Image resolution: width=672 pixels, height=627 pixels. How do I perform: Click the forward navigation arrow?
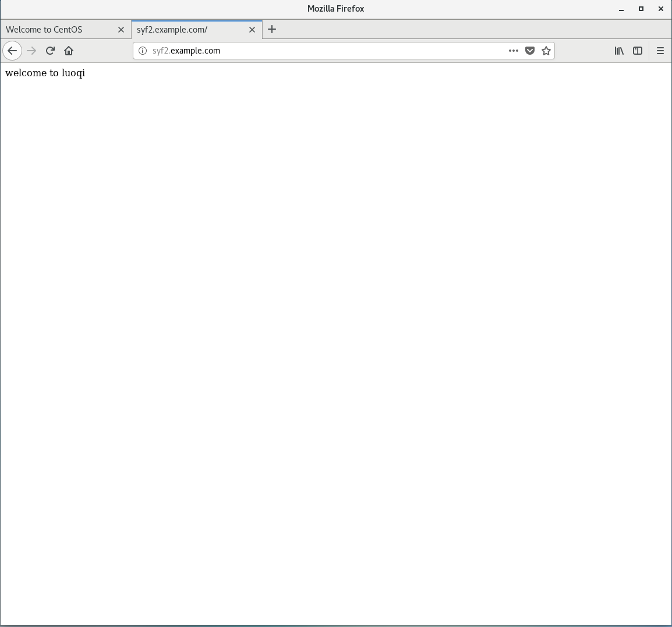31,51
